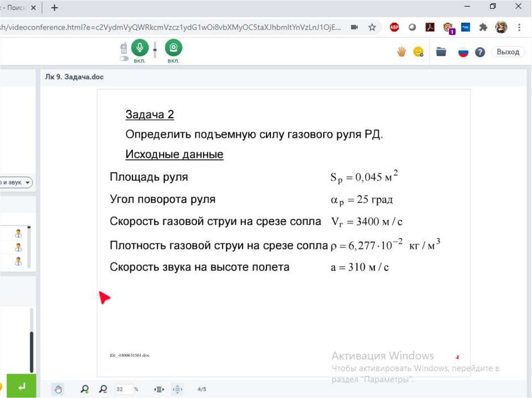Viewport: 532px width, 398px height.
Task: Open a new browser tab
Action: click(x=55, y=8)
